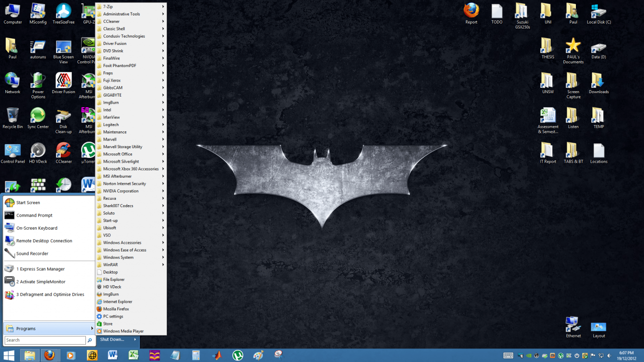Screen dimensions: 644x362
Task: Open Command Prompt from the start menu
Action: pos(49,215)
